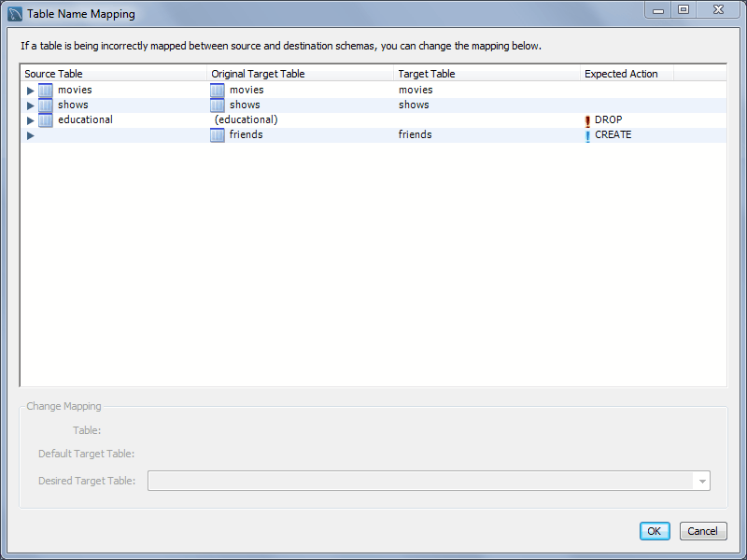Click the blue CREATE action icon
This screenshot has width=747, height=560.
click(x=587, y=135)
